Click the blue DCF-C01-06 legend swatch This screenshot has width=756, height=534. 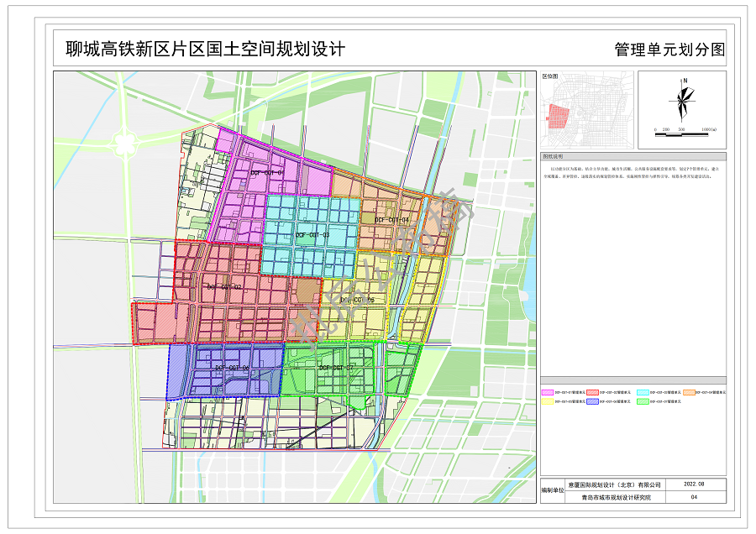(x=593, y=401)
